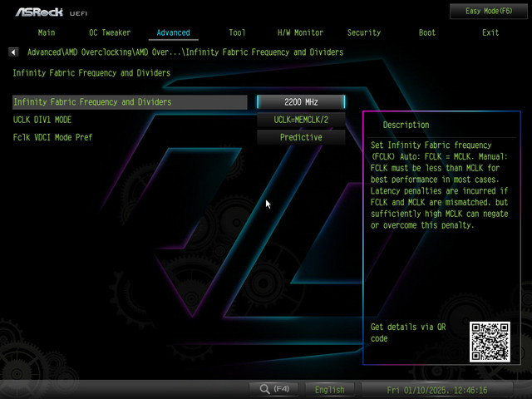The height and width of the screenshot is (399, 532).
Task: Click the breadcrumb path text
Action: pyautogui.click(x=185, y=52)
